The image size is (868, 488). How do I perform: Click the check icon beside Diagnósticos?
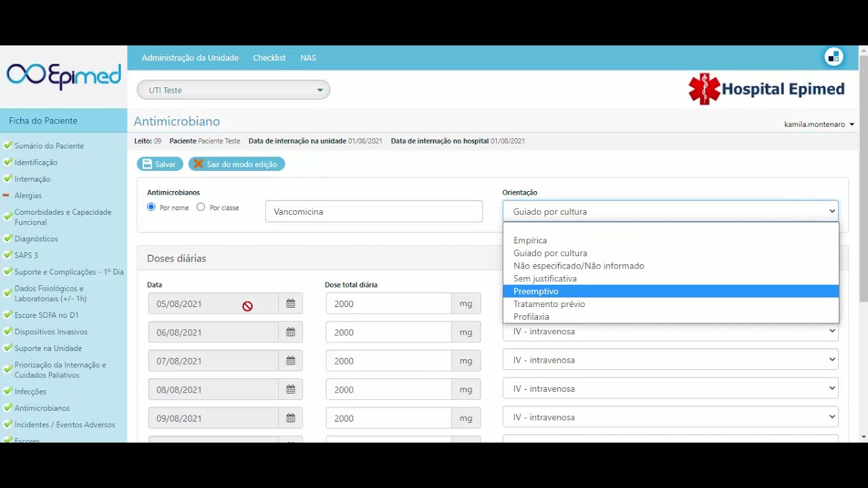(x=7, y=239)
